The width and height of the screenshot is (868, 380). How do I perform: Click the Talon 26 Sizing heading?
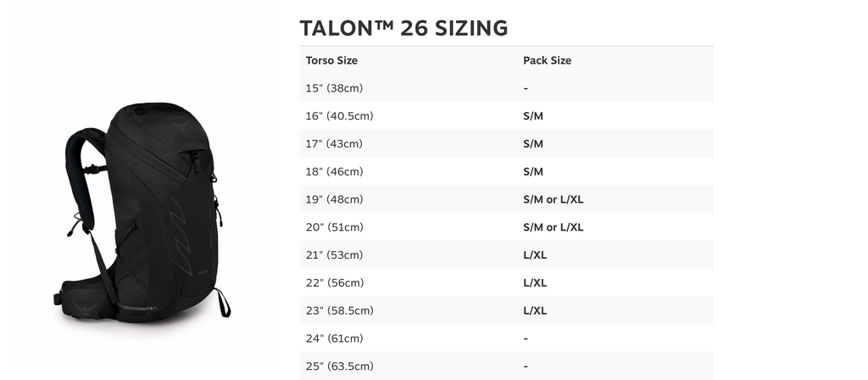tap(403, 28)
